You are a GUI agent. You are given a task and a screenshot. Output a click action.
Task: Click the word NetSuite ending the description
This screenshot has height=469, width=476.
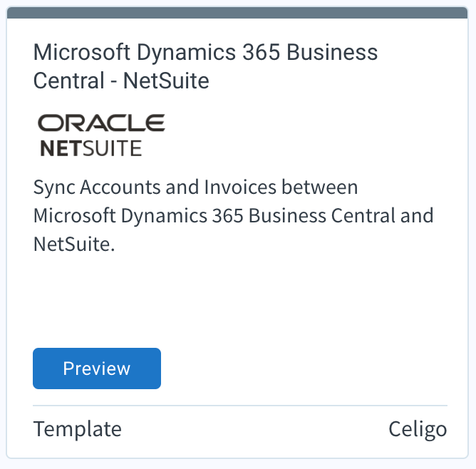pos(74,244)
